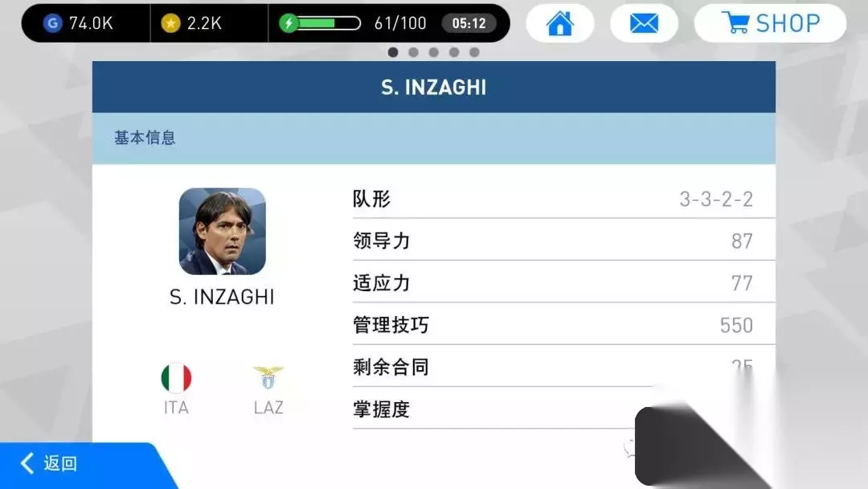
Task: Jump to the fourth page dot
Action: (454, 52)
